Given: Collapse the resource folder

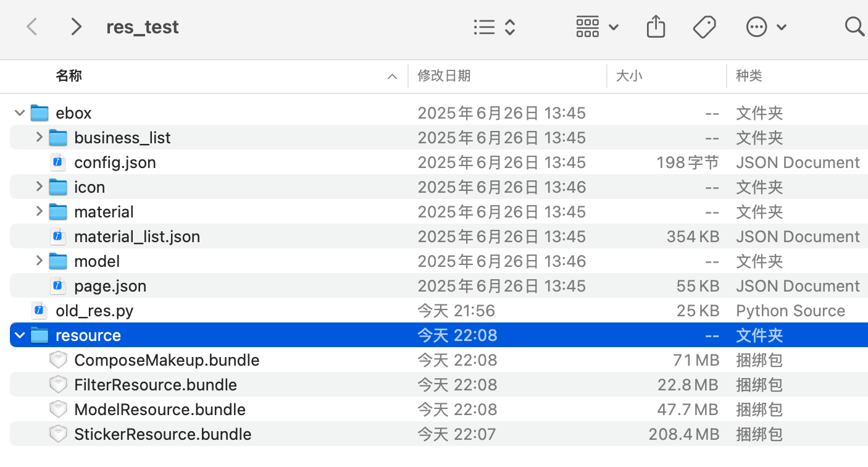Looking at the screenshot, I should (20, 335).
